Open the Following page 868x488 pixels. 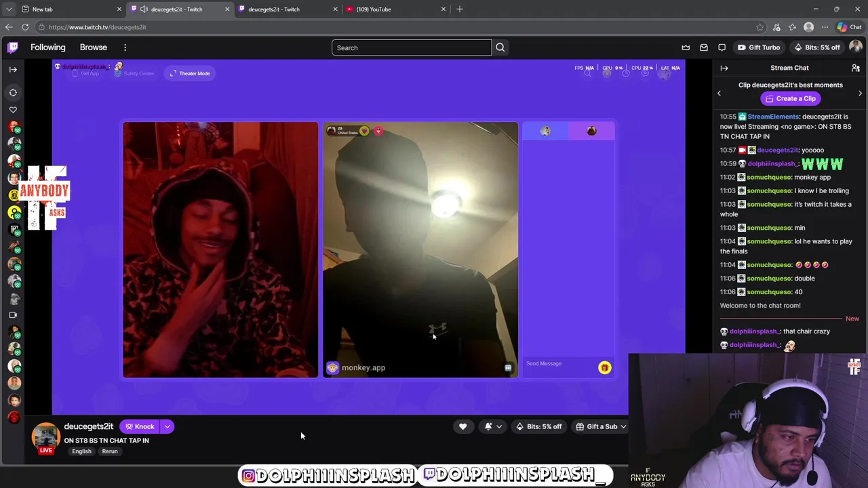[x=48, y=47]
